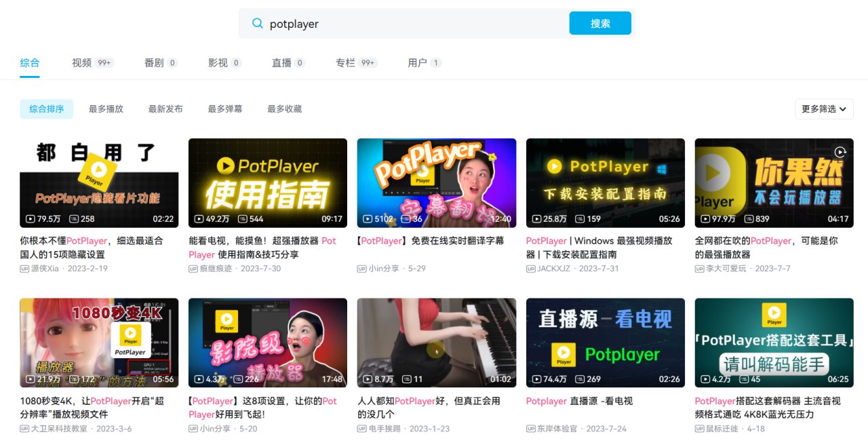Switch to the 综合 tab

point(30,62)
